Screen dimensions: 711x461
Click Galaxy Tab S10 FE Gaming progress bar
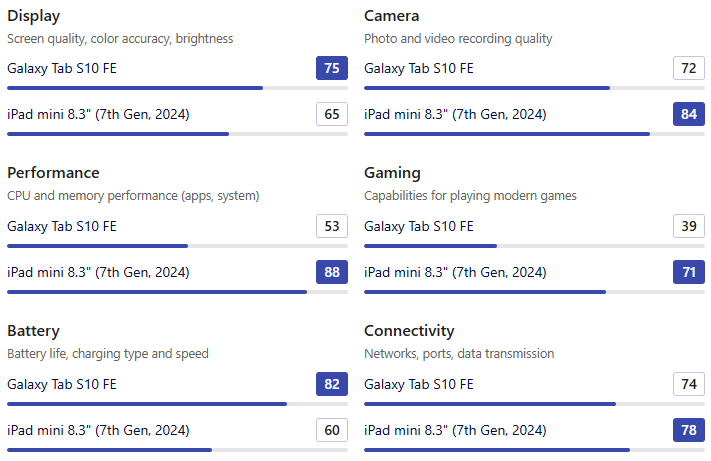coord(534,246)
